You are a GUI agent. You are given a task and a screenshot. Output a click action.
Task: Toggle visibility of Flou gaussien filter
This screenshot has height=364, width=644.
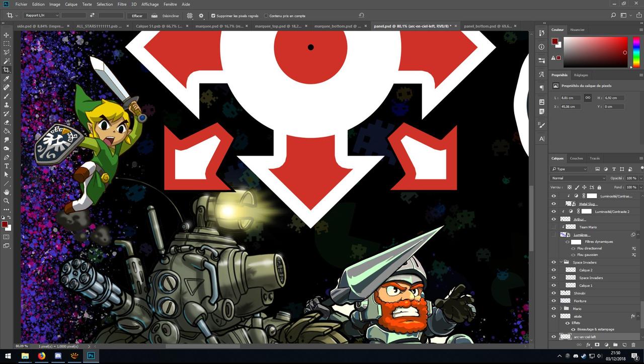click(573, 255)
